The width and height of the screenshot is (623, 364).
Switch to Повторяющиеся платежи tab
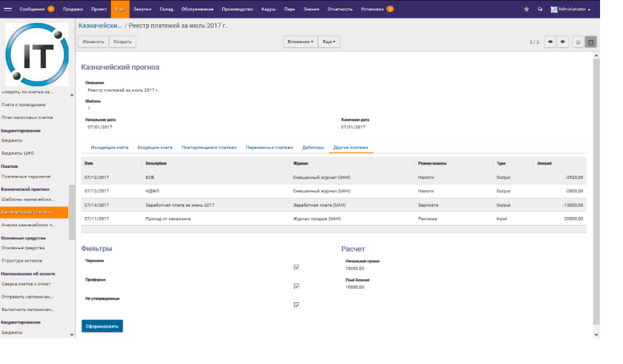point(209,148)
